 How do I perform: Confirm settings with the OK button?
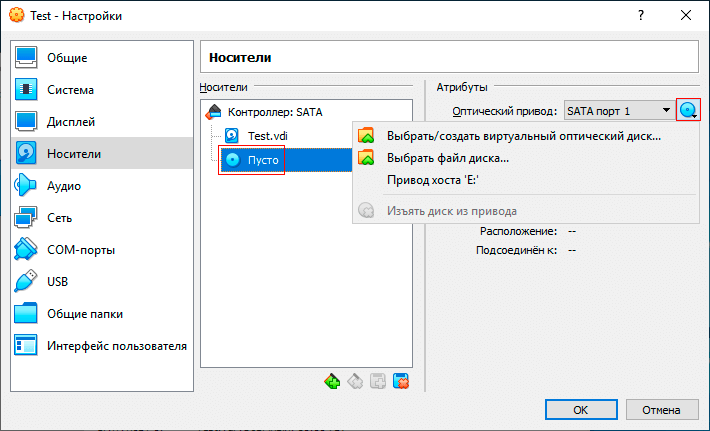point(581,410)
